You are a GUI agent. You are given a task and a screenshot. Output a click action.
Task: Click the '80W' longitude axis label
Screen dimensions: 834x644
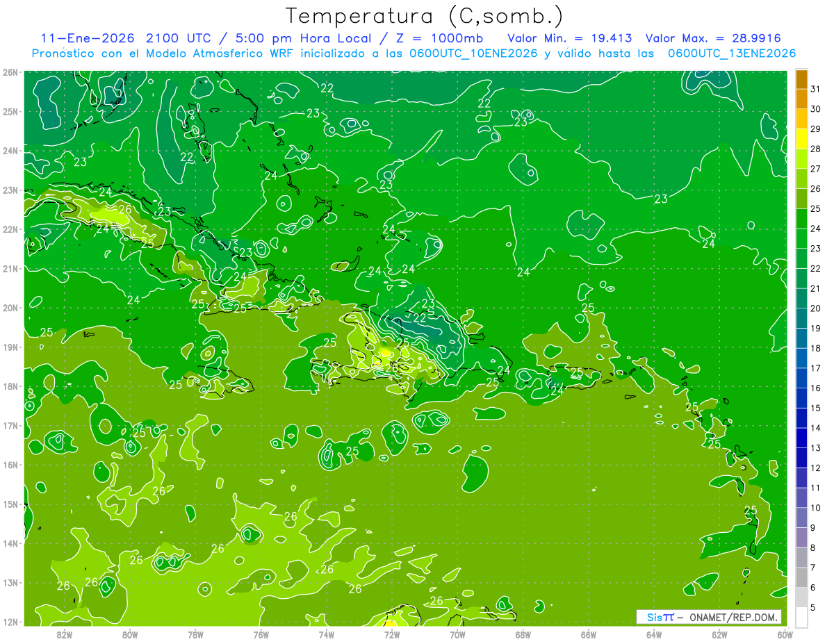130,634
